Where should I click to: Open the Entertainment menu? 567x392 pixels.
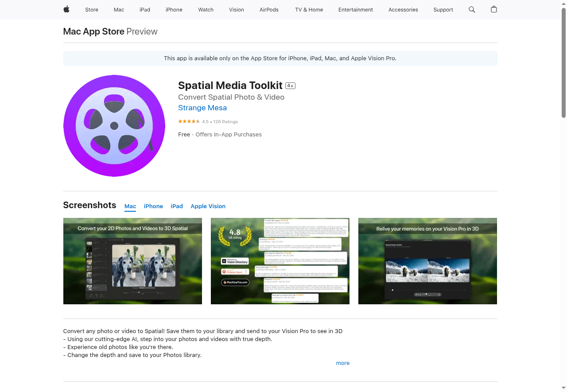coord(355,9)
